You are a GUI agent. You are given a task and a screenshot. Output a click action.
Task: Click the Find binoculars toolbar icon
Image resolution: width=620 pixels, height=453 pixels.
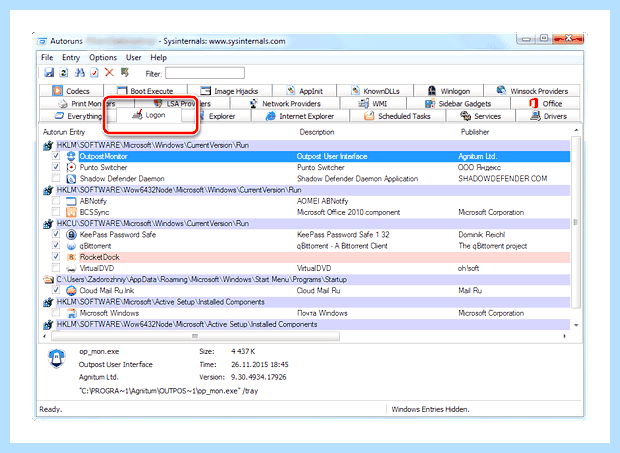point(79,72)
